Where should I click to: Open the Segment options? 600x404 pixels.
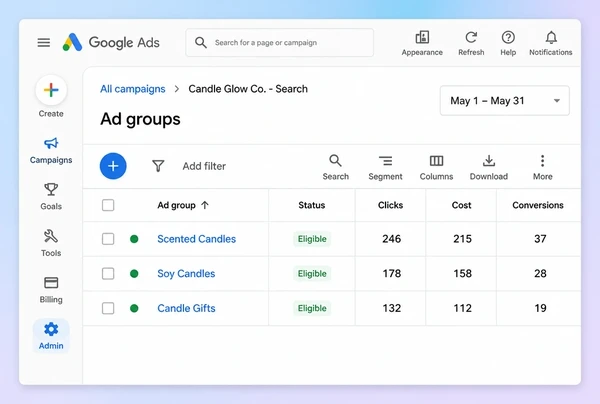[385, 167]
